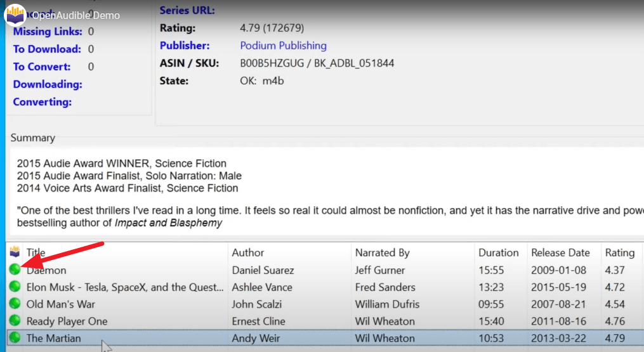Click the duration value 13:23
Image resolution: width=644 pixels, height=352 pixels.
coord(491,287)
